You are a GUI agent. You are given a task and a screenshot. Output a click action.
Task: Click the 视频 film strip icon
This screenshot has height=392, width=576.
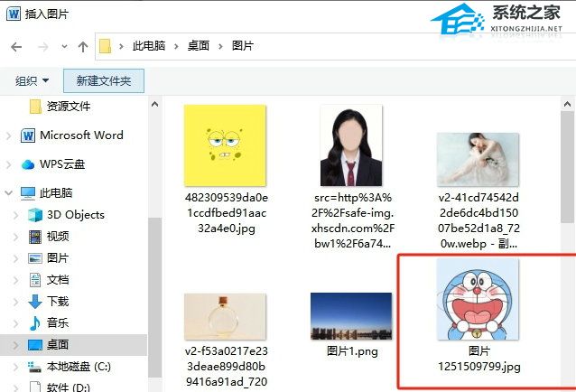click(x=35, y=237)
